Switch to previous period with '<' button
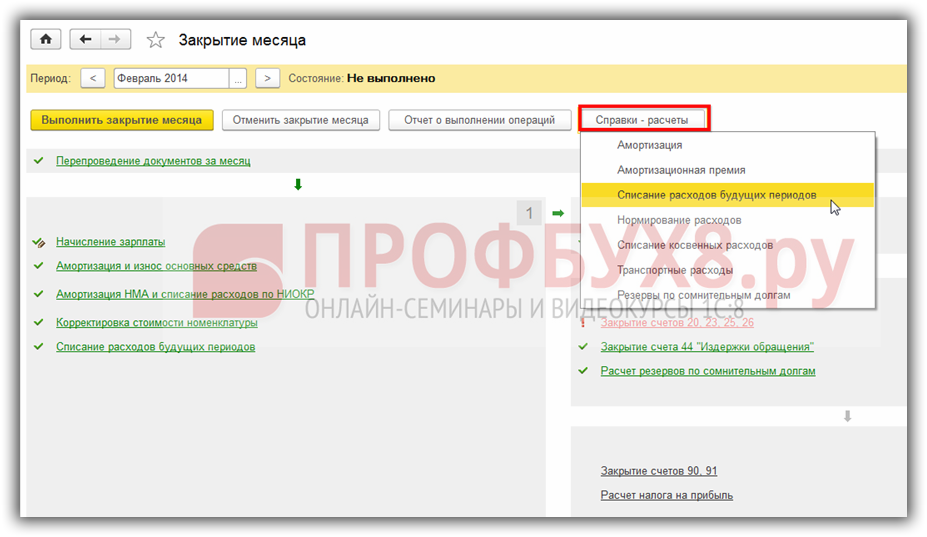 [92, 78]
